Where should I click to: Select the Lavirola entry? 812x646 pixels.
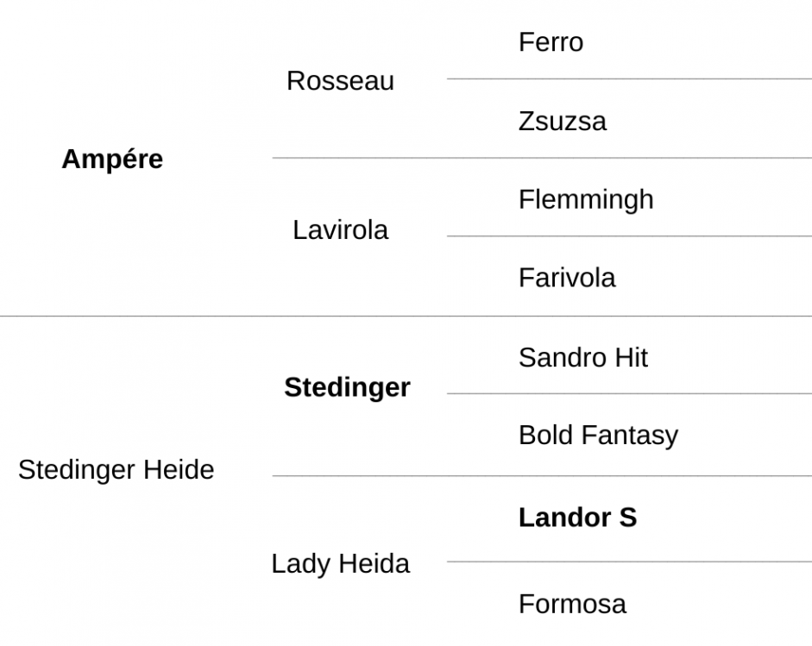[340, 229]
